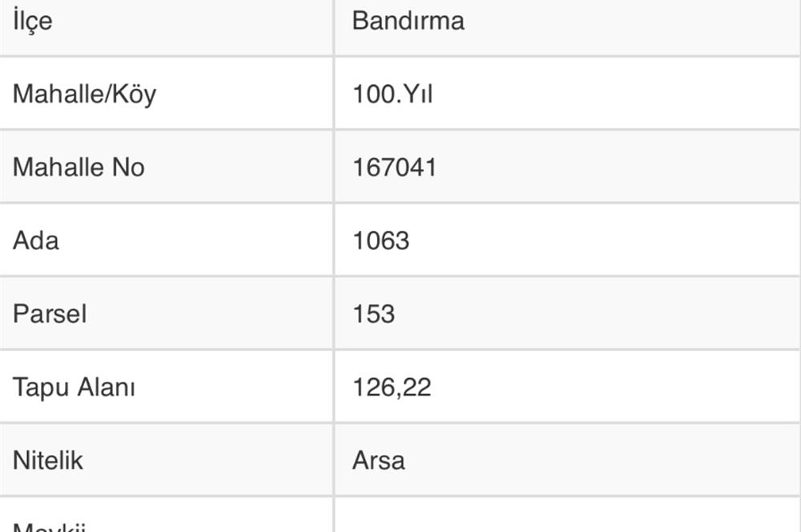Click the Ada table row

click(400, 240)
